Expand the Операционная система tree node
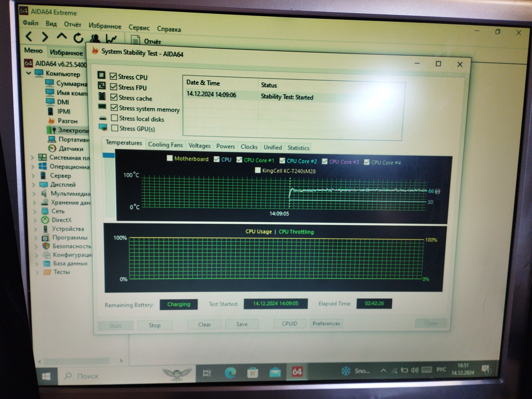 click(33, 167)
